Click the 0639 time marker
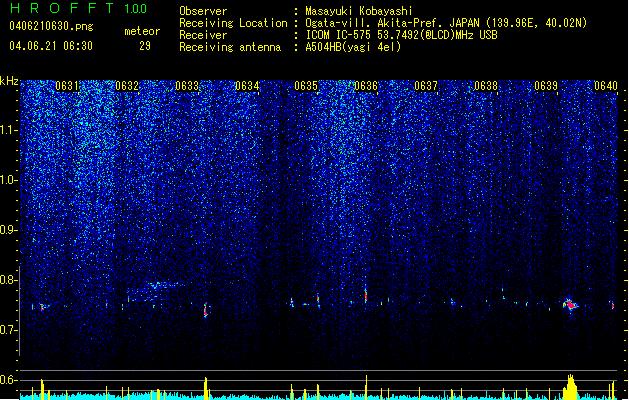Viewport: 629px width, 400px height. coord(546,86)
